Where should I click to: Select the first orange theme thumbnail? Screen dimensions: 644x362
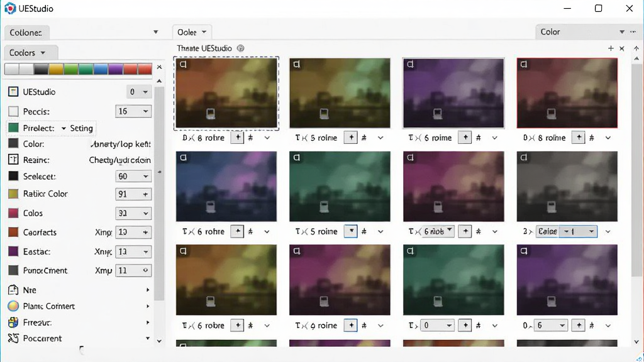coord(226,93)
